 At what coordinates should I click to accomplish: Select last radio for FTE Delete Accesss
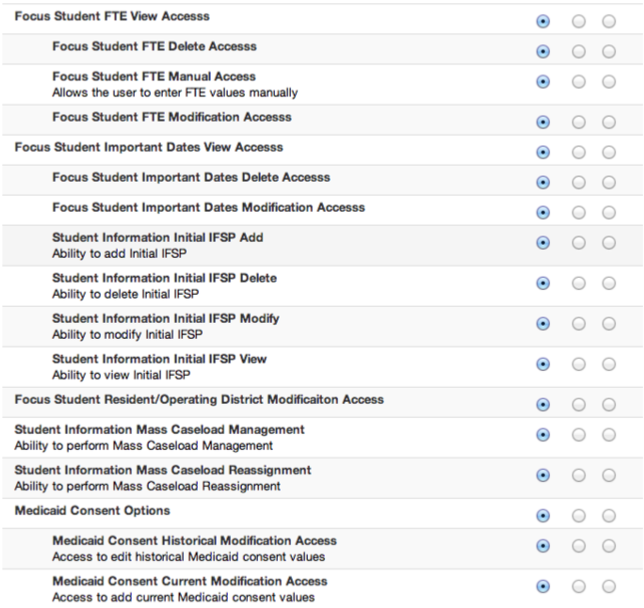[609, 51]
